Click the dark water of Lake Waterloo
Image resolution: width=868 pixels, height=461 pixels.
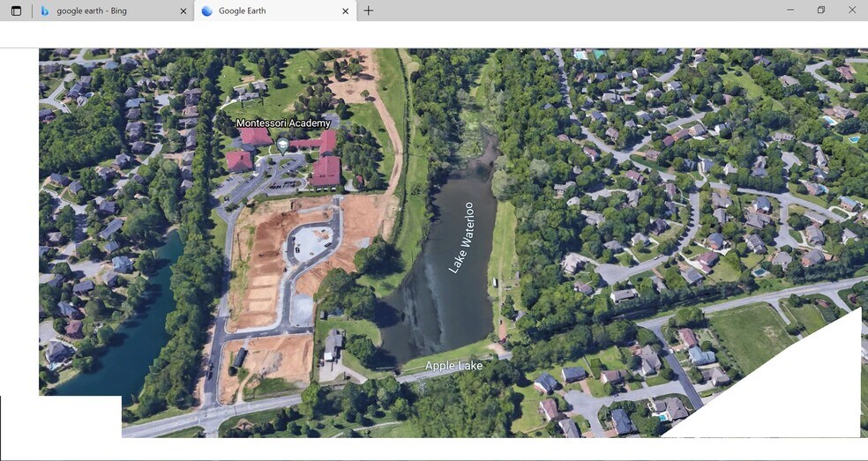(x=432, y=300)
